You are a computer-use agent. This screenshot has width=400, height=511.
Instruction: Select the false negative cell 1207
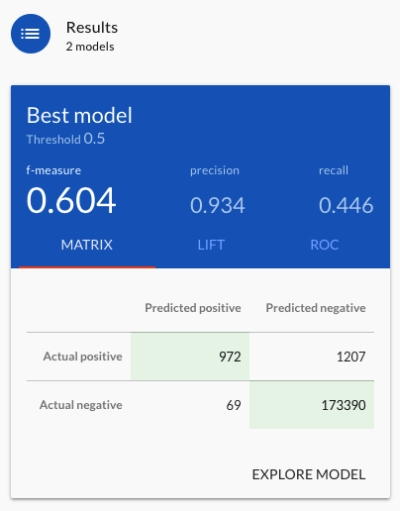tap(312, 356)
